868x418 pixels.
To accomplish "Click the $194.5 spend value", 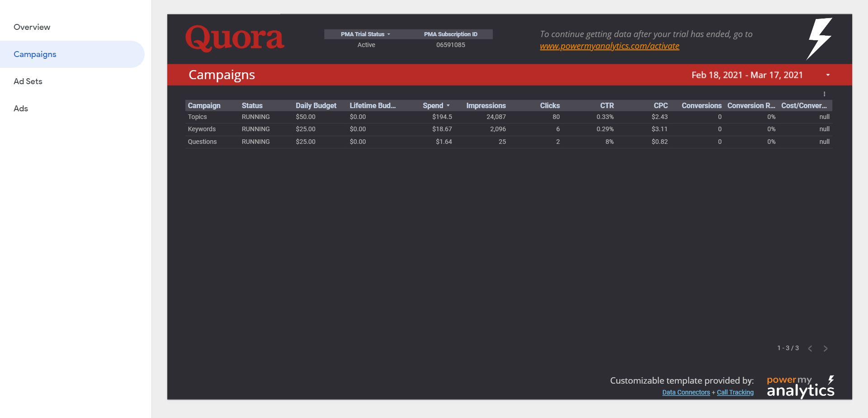I will (442, 117).
